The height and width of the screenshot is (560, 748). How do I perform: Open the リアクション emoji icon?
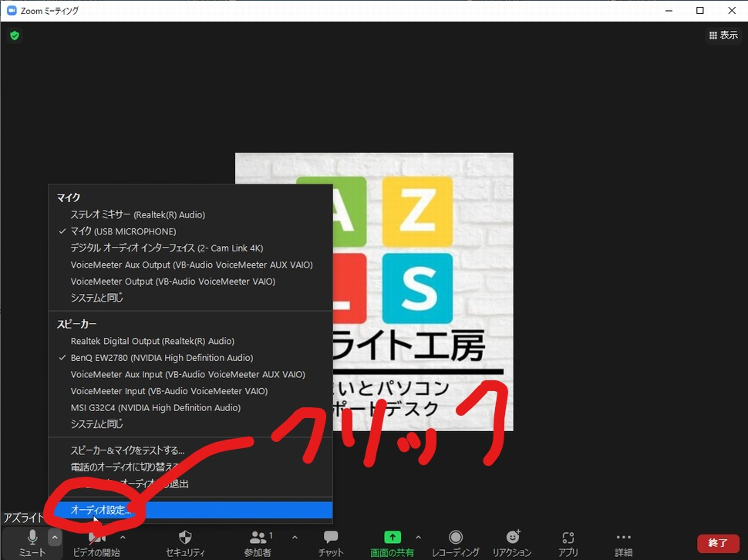(x=513, y=537)
